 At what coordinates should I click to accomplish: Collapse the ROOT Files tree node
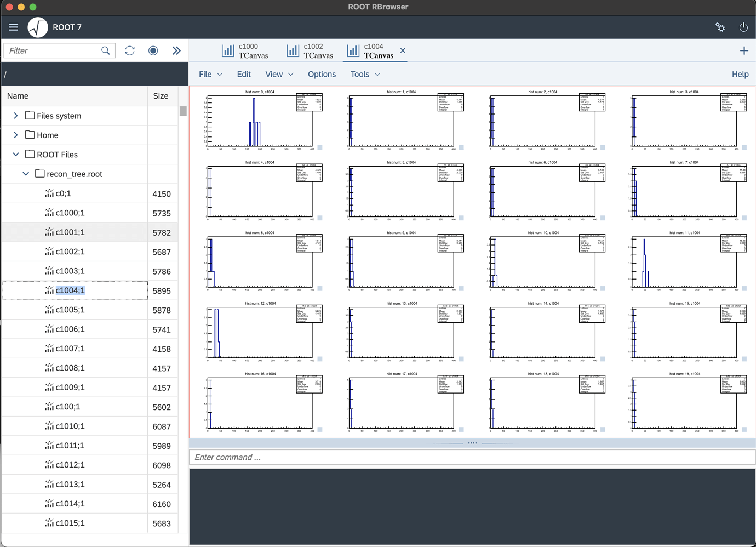point(15,155)
